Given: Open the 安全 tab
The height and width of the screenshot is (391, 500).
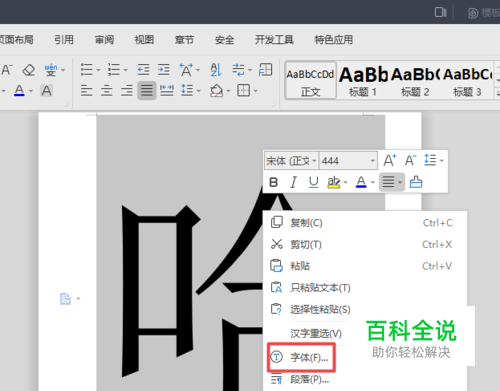Looking at the screenshot, I should point(224,40).
